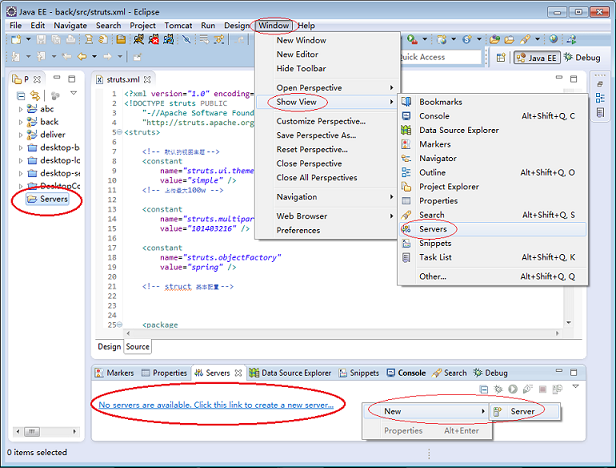Click the Task List icon in the right trim bar
This screenshot has height=468, width=616.
(600, 113)
